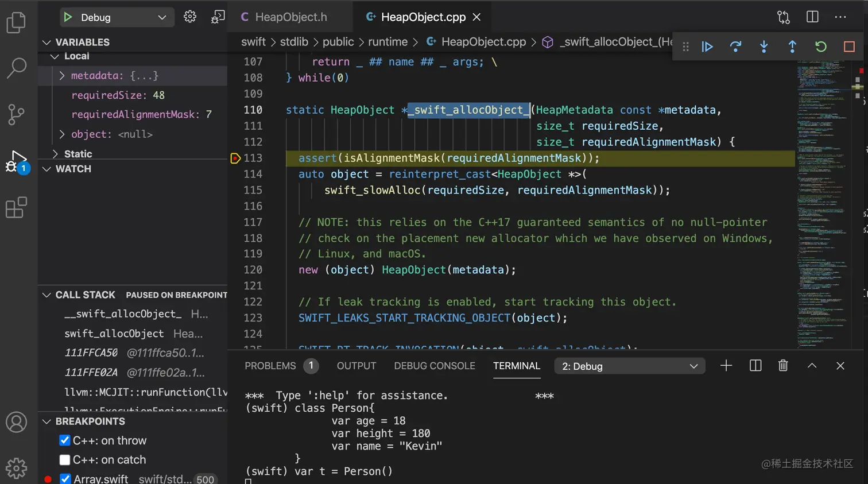Start debugging with green play button

68,17
